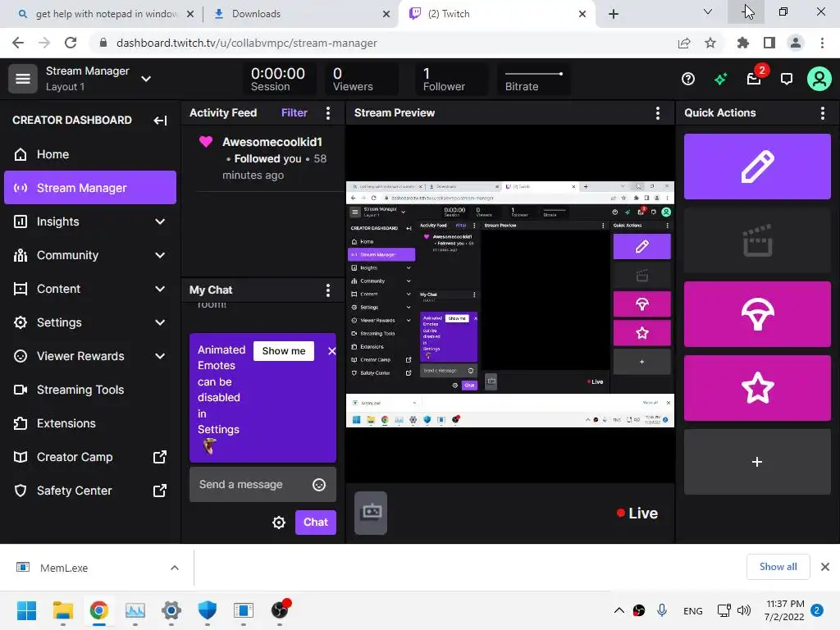Click the back navigation arrow
The height and width of the screenshot is (630, 840).
[18, 43]
